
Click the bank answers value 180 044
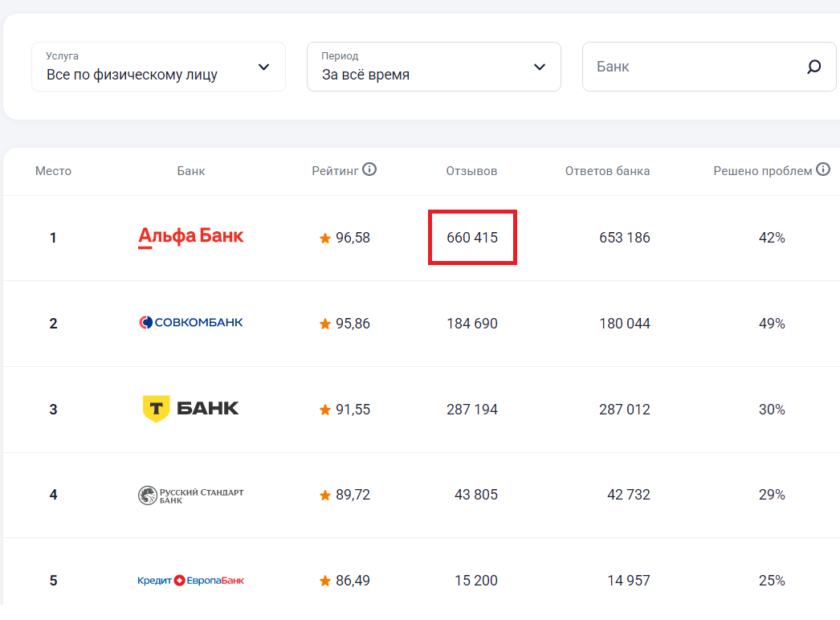tap(625, 323)
